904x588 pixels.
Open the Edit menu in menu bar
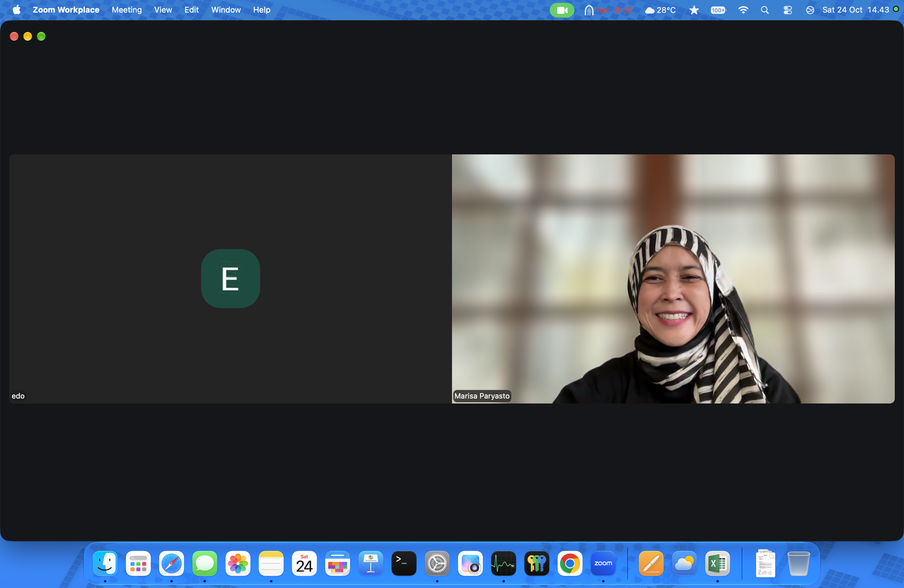(192, 10)
